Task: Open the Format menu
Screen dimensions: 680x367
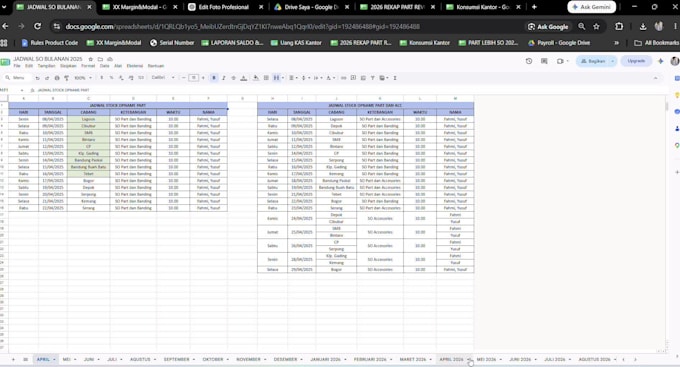Action: (88, 66)
